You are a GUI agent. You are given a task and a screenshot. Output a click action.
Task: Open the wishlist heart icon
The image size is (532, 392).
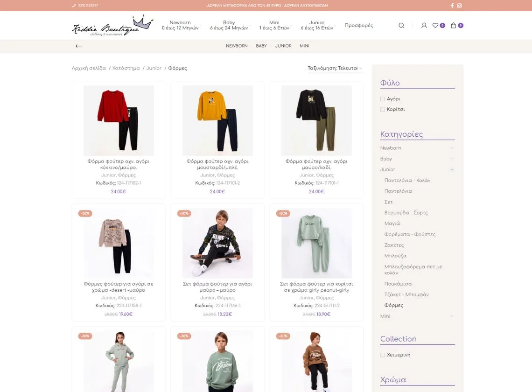(435, 26)
